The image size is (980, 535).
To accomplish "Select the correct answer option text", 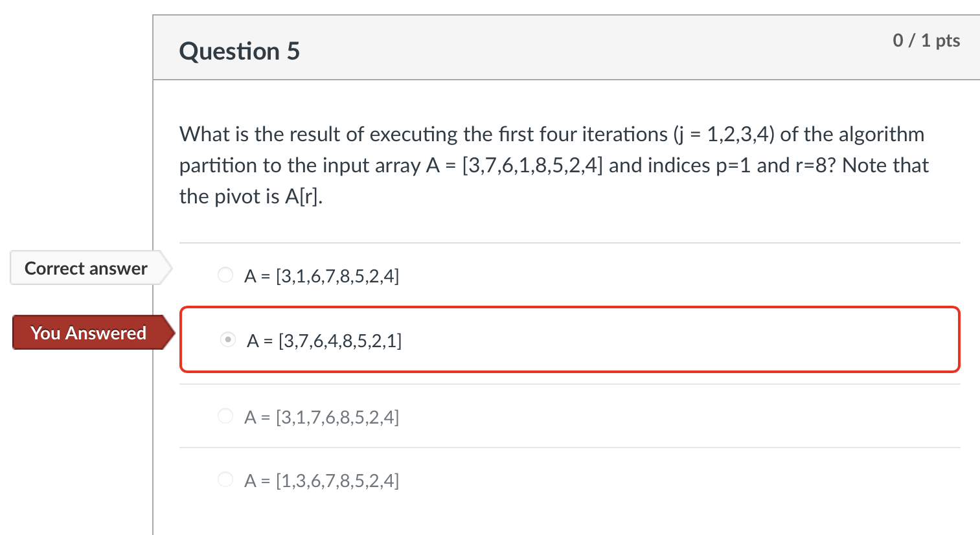I will pyautogui.click(x=322, y=275).
